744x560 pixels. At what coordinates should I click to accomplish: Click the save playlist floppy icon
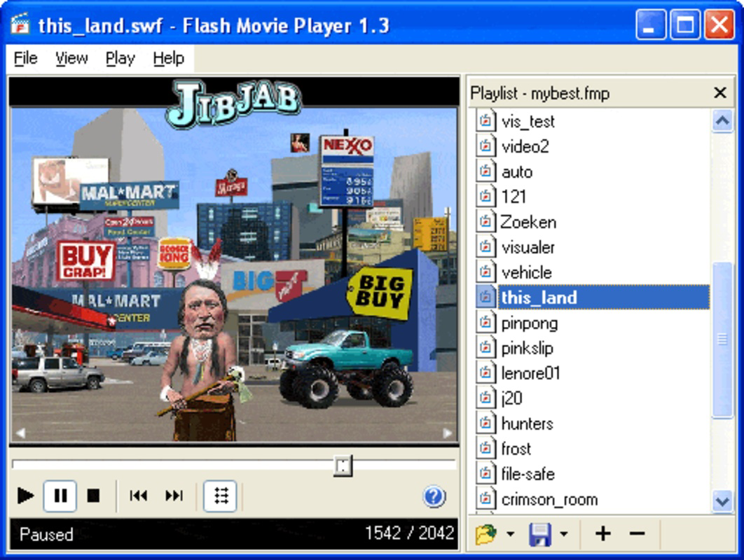[x=540, y=534]
